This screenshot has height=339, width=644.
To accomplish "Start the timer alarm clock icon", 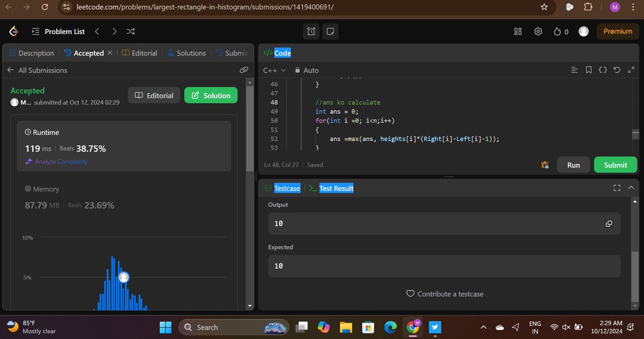I will [x=311, y=32].
